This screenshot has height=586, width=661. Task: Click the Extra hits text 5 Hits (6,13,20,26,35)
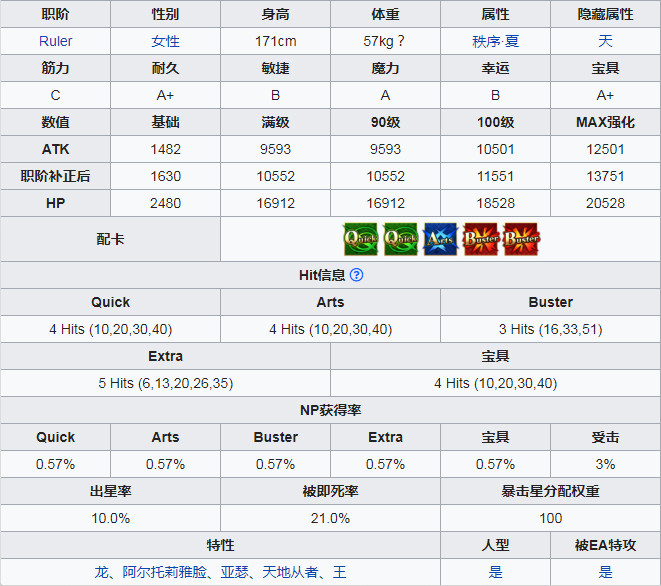[x=165, y=383]
